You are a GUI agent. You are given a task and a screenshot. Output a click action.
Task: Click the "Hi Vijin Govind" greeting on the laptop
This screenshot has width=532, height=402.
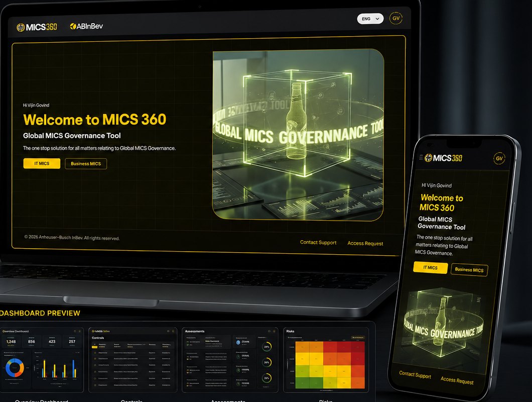(x=36, y=106)
